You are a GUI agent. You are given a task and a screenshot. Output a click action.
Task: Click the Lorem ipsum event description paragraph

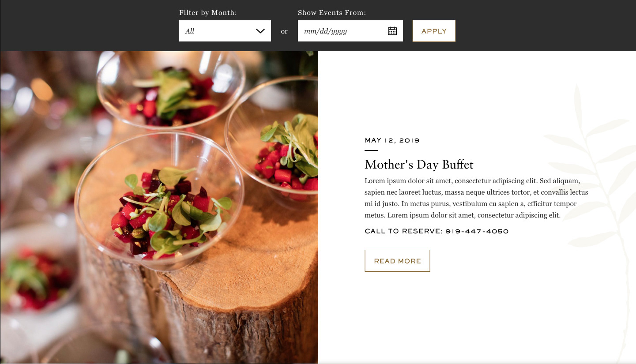(476, 198)
